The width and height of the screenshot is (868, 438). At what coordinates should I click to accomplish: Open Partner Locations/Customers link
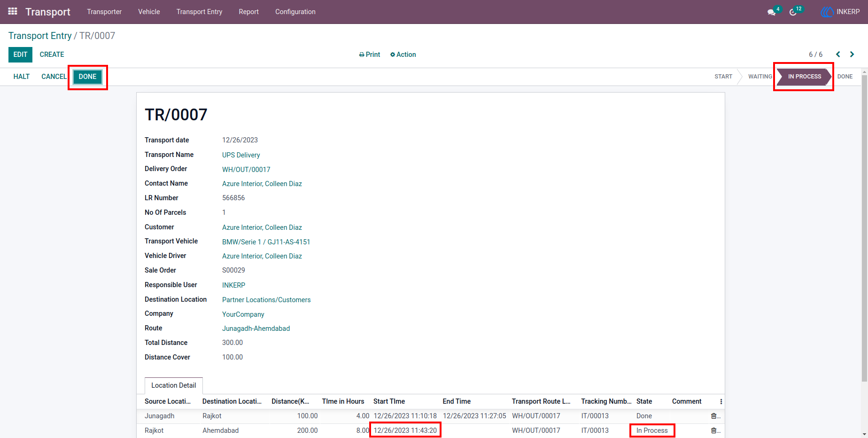266,300
